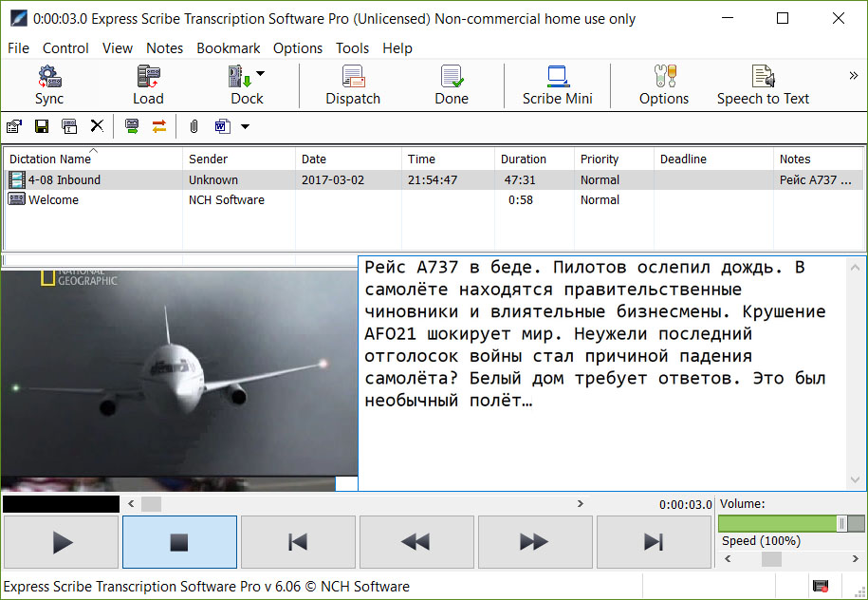Expand the toolbar overflow chevron
This screenshot has height=600, width=868.
click(853, 75)
